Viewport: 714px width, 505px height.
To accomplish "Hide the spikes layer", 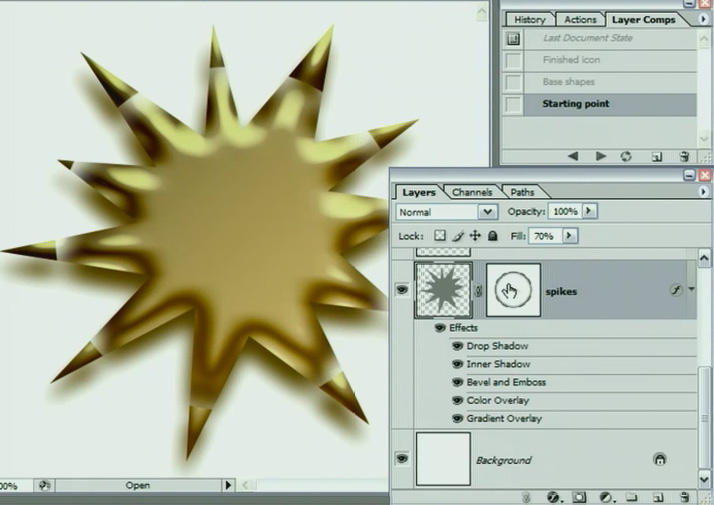I will click(x=402, y=290).
